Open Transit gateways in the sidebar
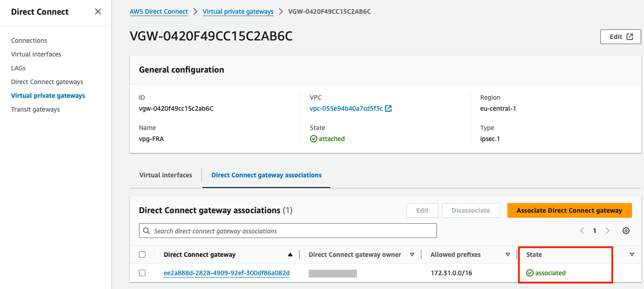 click(35, 109)
